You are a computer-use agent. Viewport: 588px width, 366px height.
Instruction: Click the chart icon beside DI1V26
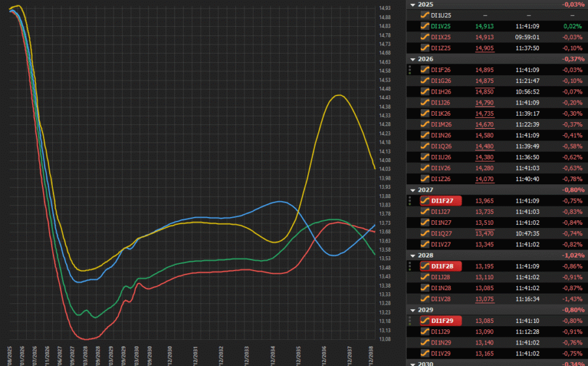coord(425,168)
